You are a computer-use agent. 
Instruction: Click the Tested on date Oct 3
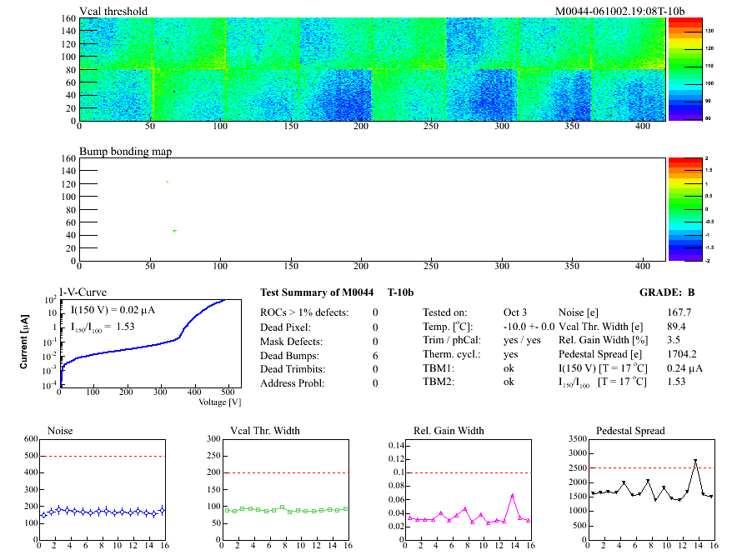(x=515, y=312)
